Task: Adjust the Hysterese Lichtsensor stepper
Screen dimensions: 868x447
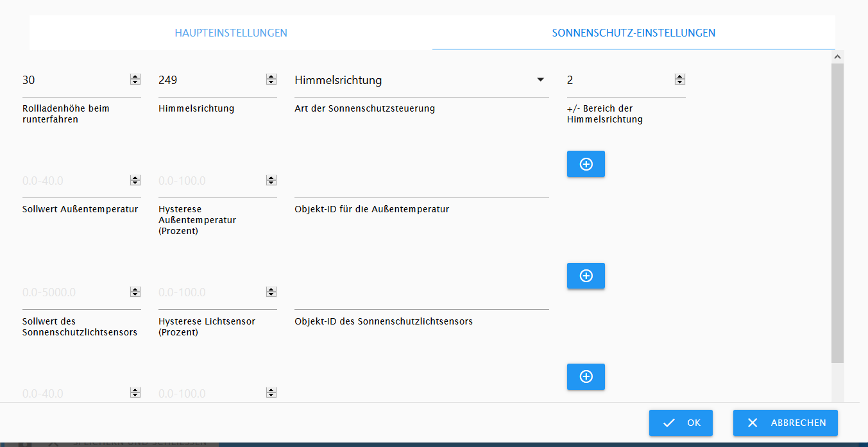Action: click(x=271, y=292)
